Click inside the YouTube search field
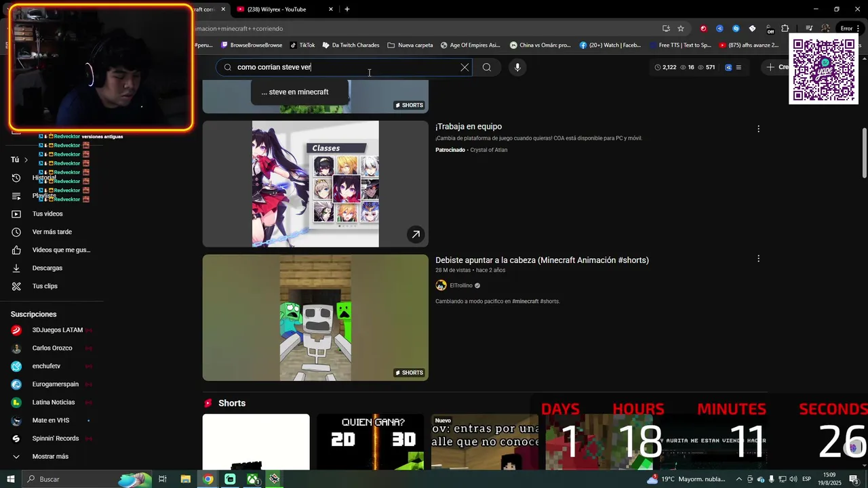 (346, 67)
